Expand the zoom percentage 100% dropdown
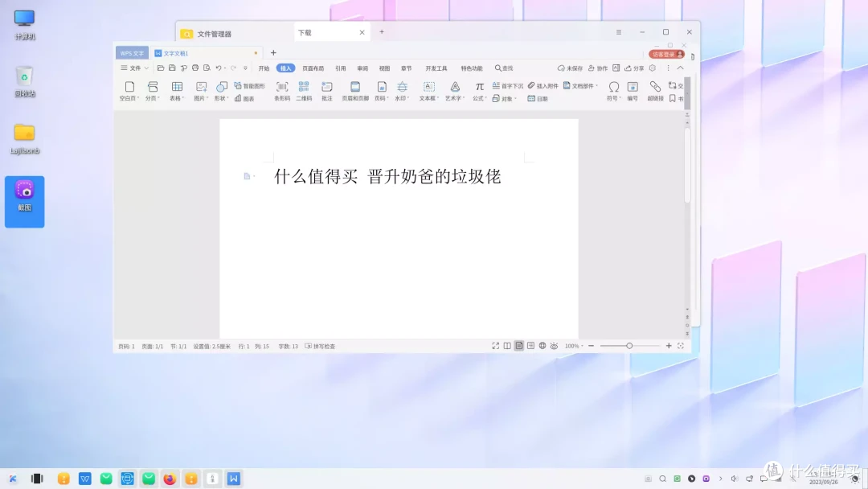 tap(583, 346)
